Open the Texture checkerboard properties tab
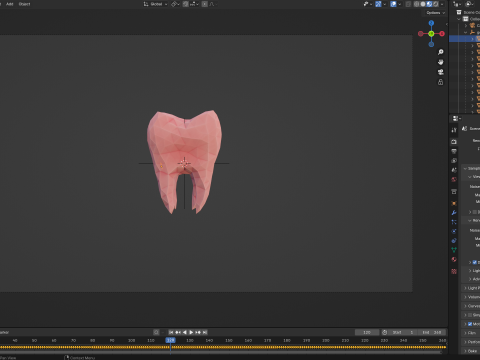Image resolution: width=480 pixels, height=360 pixels. 454,271
